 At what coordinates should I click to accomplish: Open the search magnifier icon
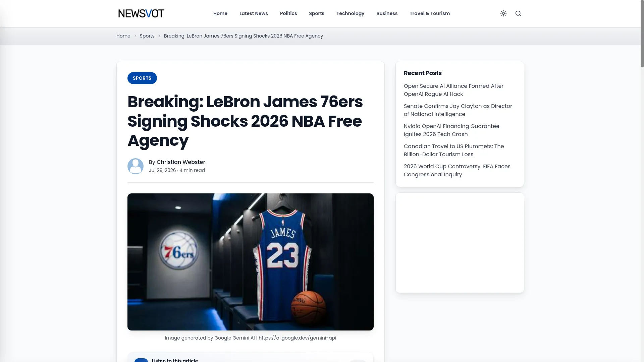point(518,13)
